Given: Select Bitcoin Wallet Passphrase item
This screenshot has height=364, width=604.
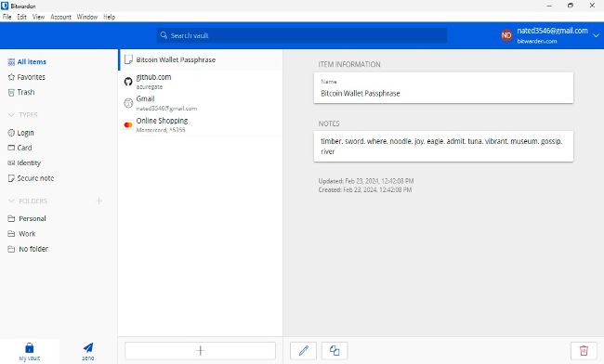Looking at the screenshot, I should click(201, 59).
